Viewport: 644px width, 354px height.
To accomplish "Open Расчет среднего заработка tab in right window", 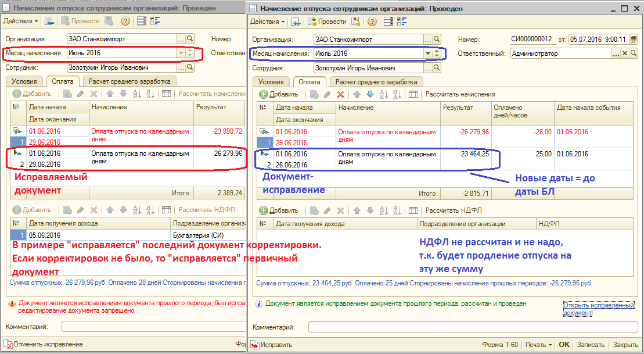I will [376, 82].
